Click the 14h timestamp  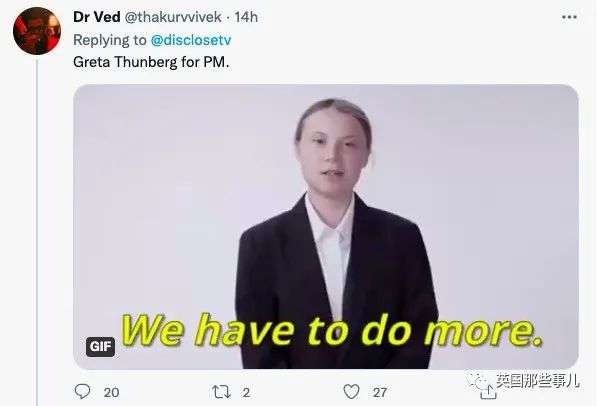[246, 17]
